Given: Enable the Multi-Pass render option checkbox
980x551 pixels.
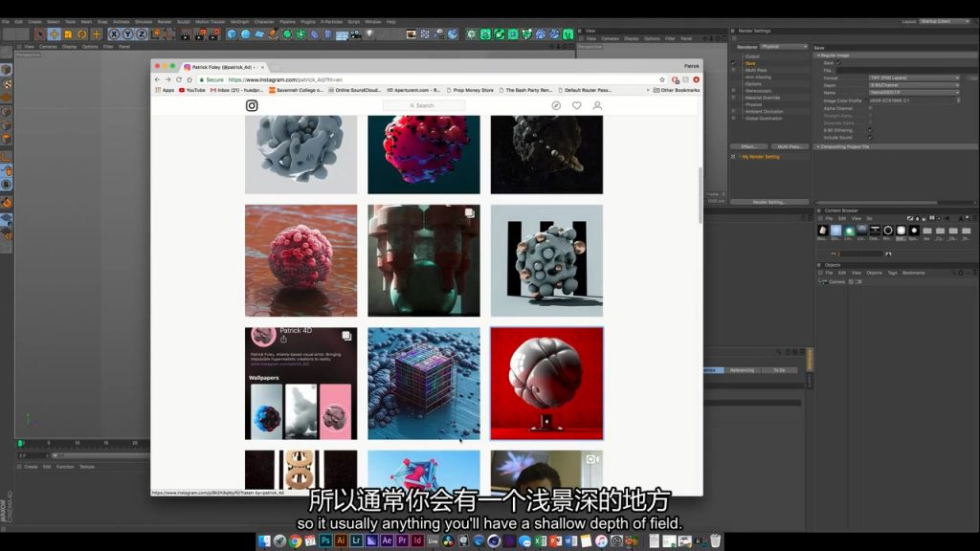Looking at the screenshot, I should (734, 70).
